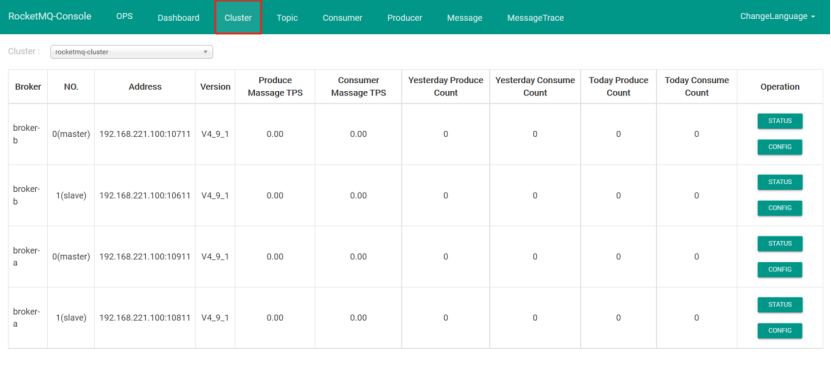
Task: Click 0(master) in the 10911 row
Action: pos(71,257)
